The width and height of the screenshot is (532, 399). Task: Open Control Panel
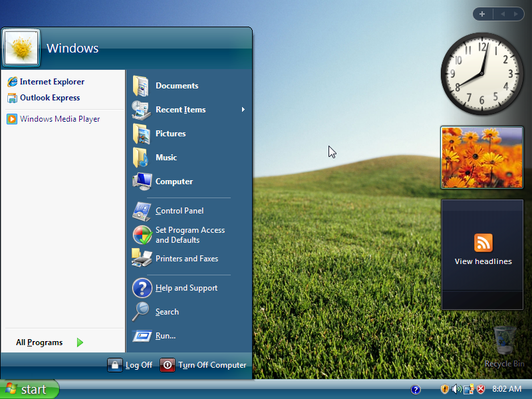tap(179, 211)
